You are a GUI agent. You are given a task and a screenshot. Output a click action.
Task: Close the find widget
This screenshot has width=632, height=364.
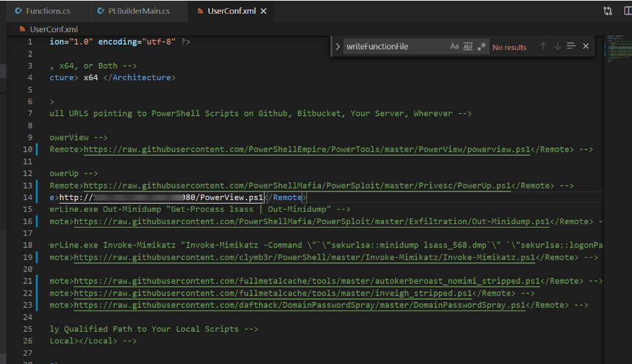[x=585, y=47]
